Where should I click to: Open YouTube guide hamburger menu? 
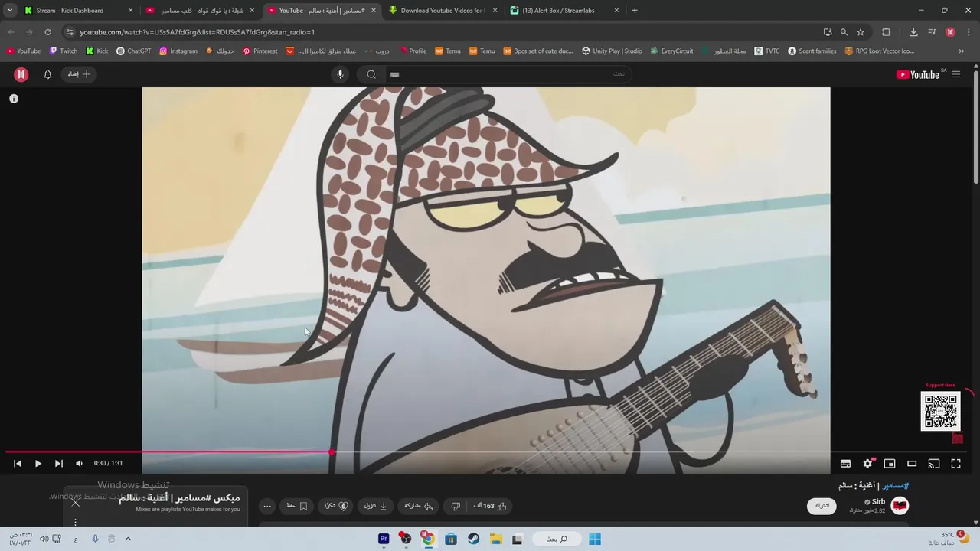tap(956, 74)
